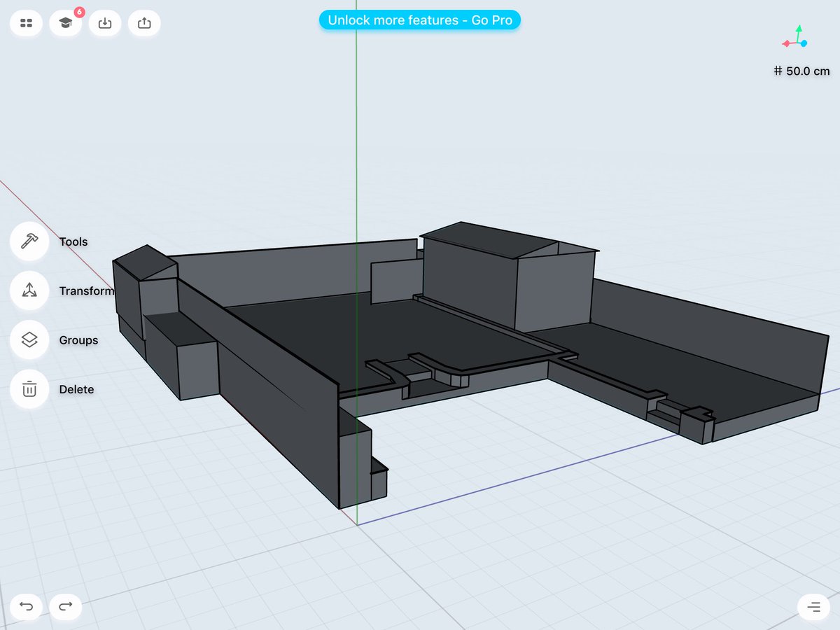Click the orientation axis gizmo
The image size is (840, 630).
point(795,37)
